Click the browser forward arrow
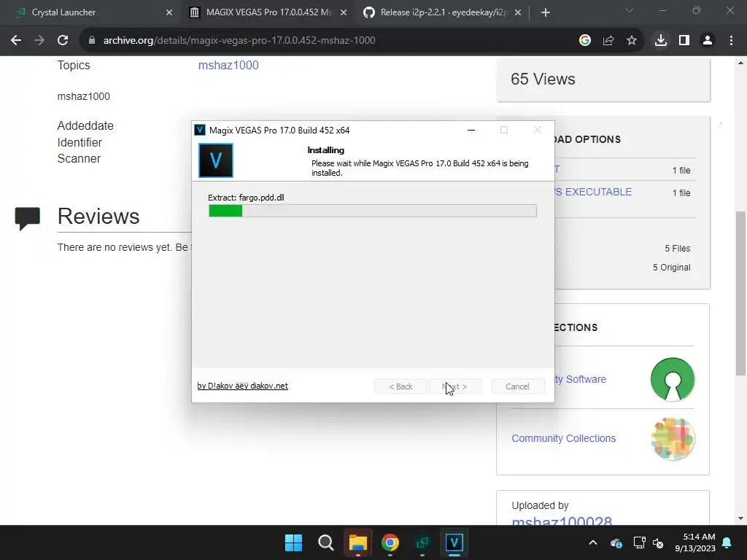Screen dimensions: 747x560 39,41
